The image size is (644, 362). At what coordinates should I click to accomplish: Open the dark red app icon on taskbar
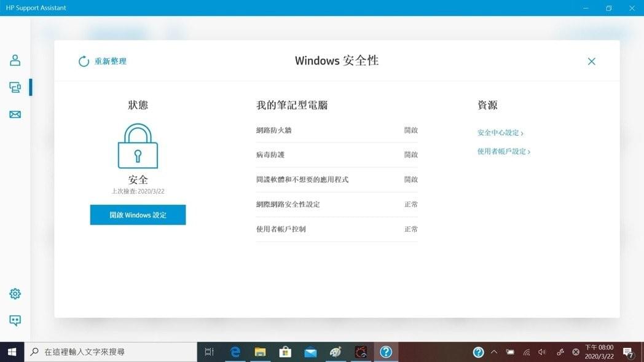[x=361, y=352]
